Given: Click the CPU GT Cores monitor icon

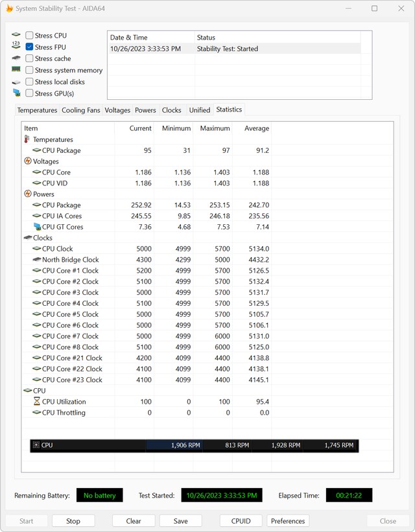Looking at the screenshot, I should click(37, 227).
